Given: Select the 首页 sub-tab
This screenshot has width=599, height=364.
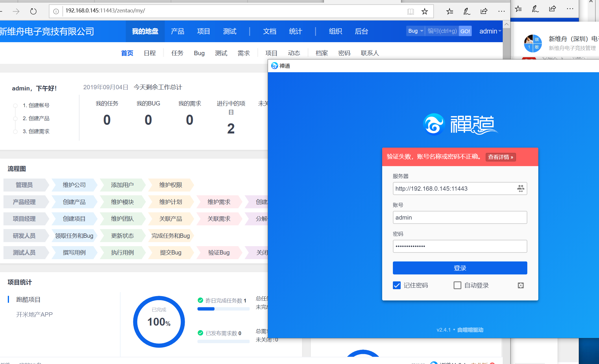Looking at the screenshot, I should pos(127,53).
